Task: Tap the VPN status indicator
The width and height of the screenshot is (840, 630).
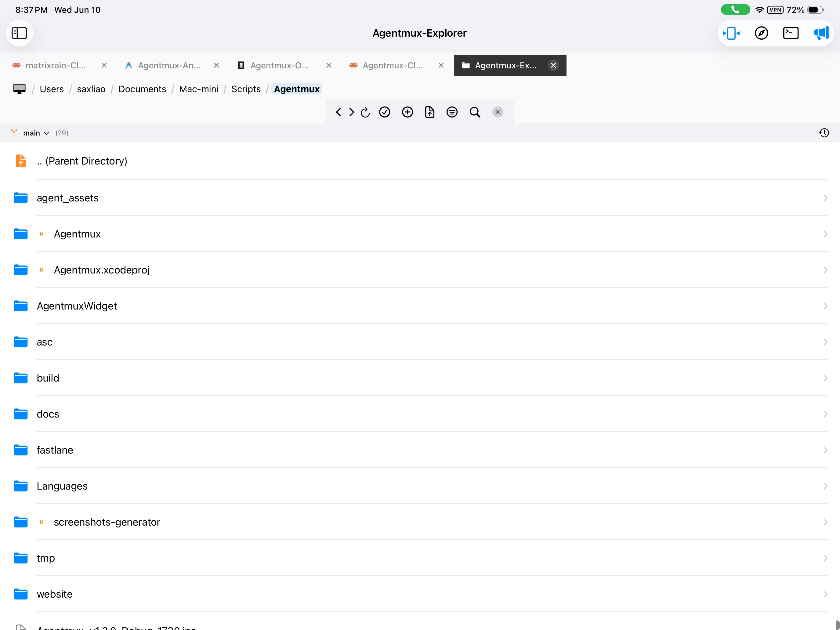Action: tap(775, 10)
